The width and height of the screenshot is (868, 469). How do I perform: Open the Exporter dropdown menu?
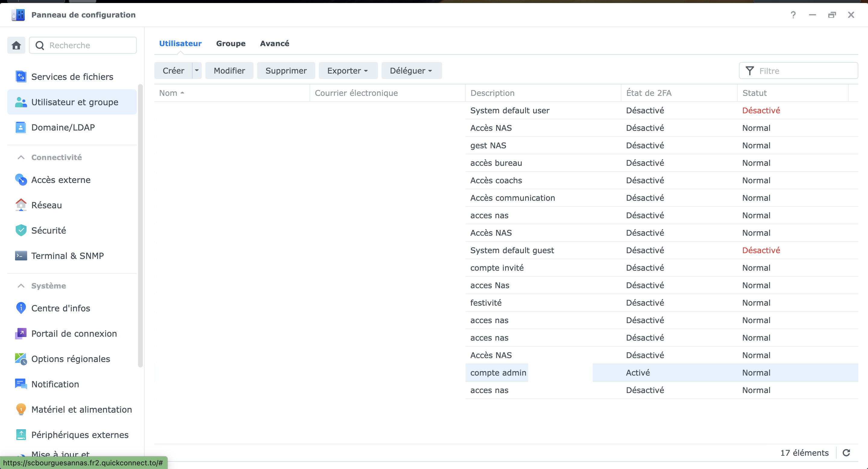[x=348, y=71]
